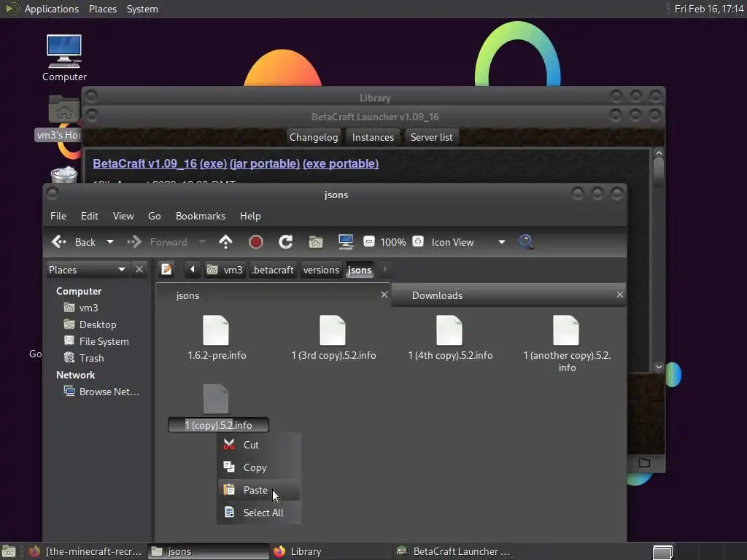Switch to the jsons tab
The width and height of the screenshot is (747, 560).
click(x=273, y=295)
